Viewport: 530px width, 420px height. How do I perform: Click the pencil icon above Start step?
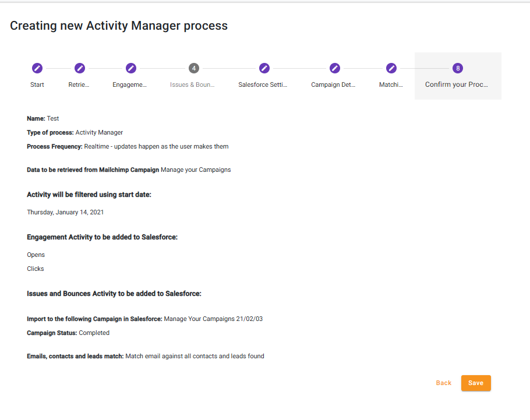pyautogui.click(x=37, y=68)
